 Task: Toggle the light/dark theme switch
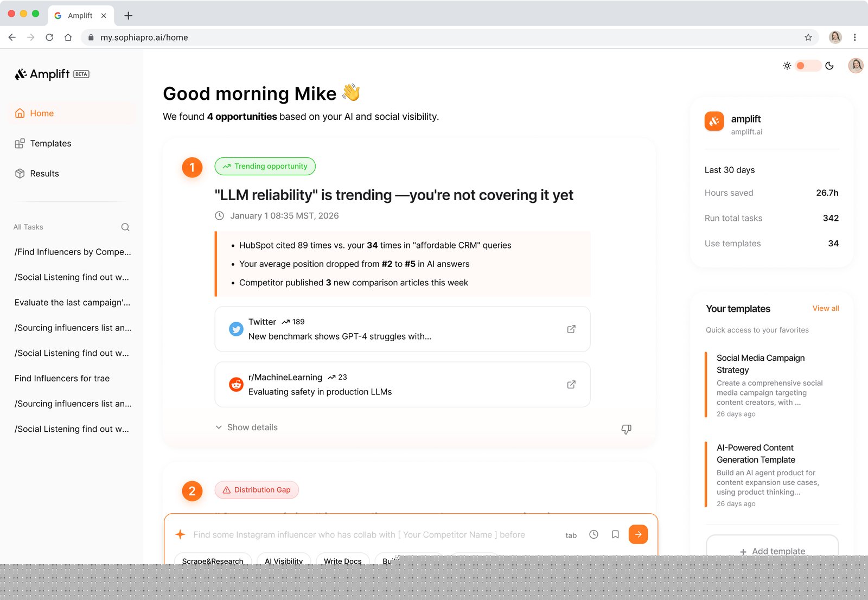tap(808, 66)
